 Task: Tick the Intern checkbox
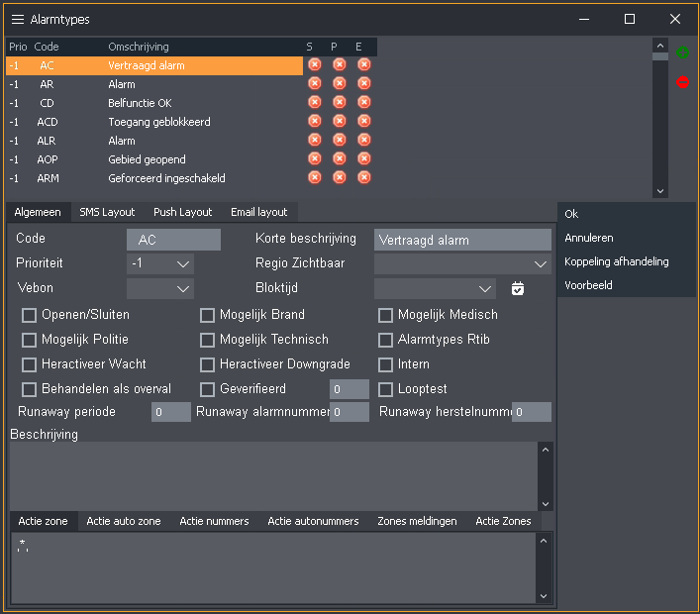385,364
